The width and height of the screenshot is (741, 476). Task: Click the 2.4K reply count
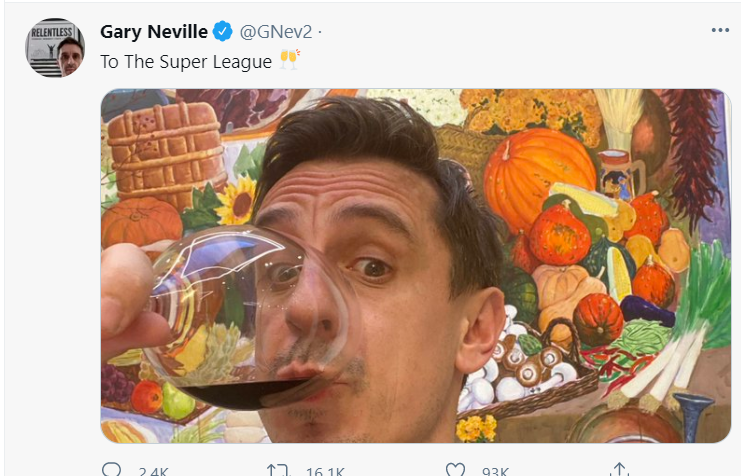point(150,471)
